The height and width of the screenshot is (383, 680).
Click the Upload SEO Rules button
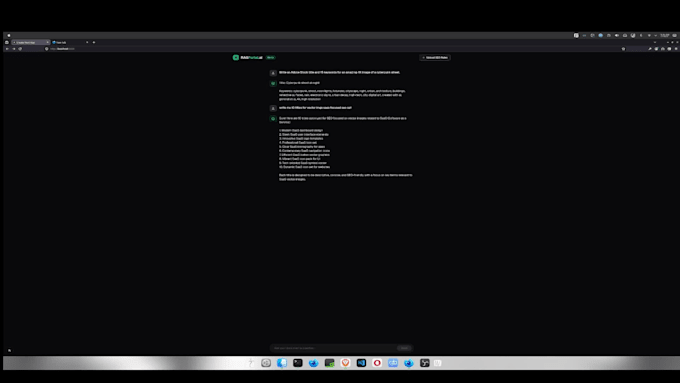pos(435,57)
